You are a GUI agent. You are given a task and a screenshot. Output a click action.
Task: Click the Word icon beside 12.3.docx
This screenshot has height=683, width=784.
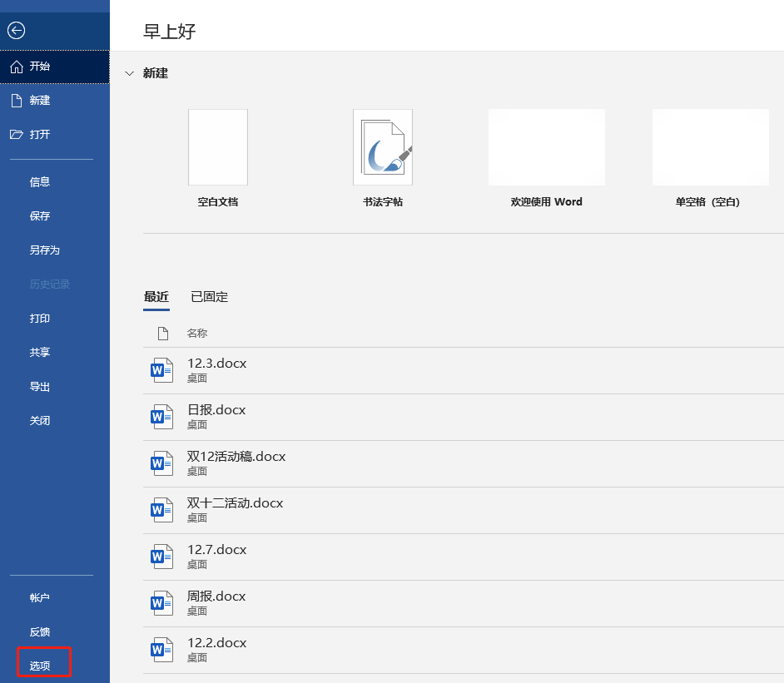click(x=162, y=370)
